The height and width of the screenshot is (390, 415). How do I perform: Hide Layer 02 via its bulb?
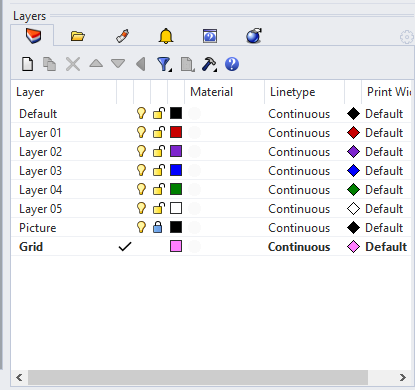coord(141,151)
